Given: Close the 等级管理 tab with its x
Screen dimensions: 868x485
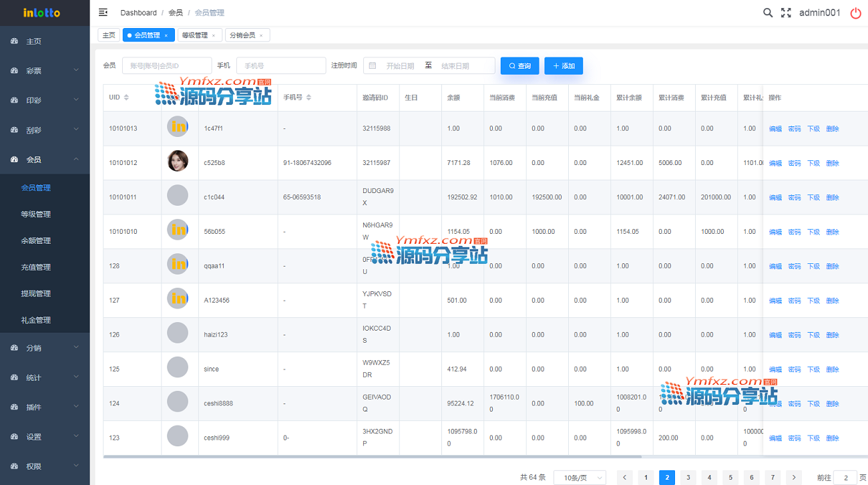Looking at the screenshot, I should [x=214, y=35].
